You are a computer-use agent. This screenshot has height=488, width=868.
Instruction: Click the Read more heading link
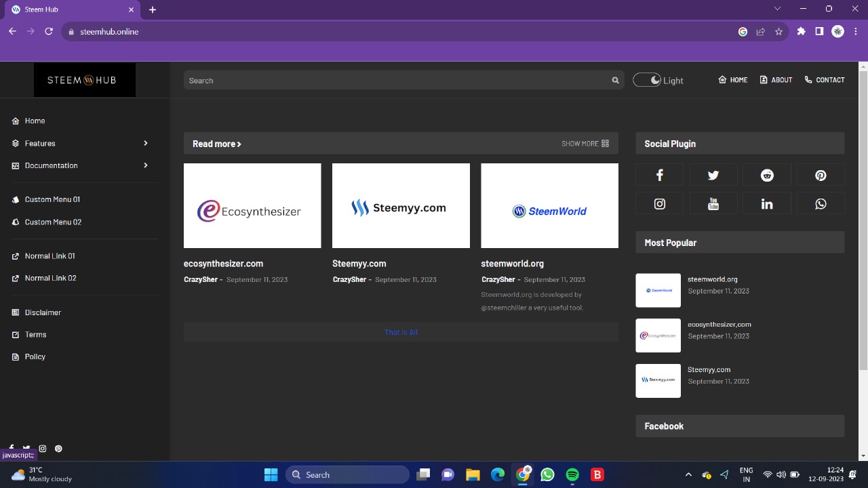pos(217,144)
